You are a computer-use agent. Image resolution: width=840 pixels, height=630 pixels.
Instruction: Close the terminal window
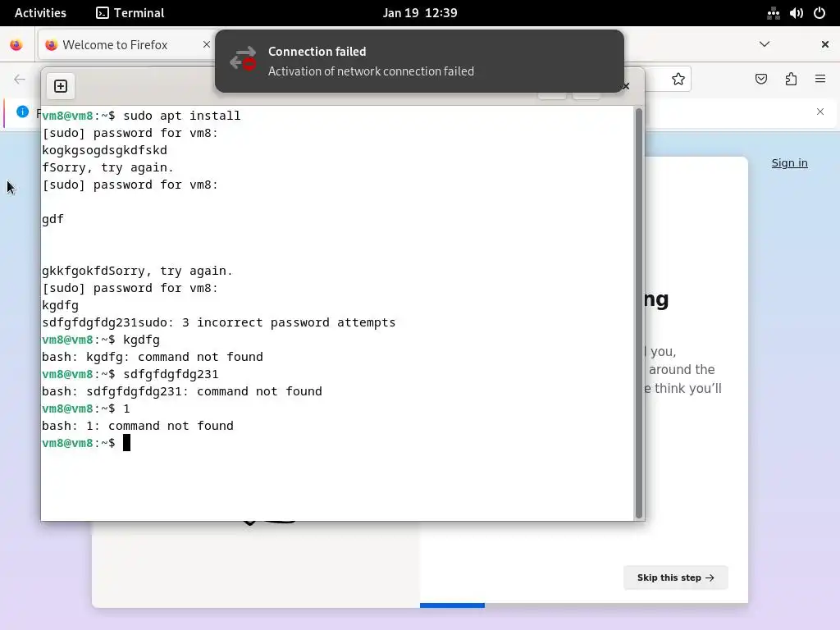click(x=626, y=86)
